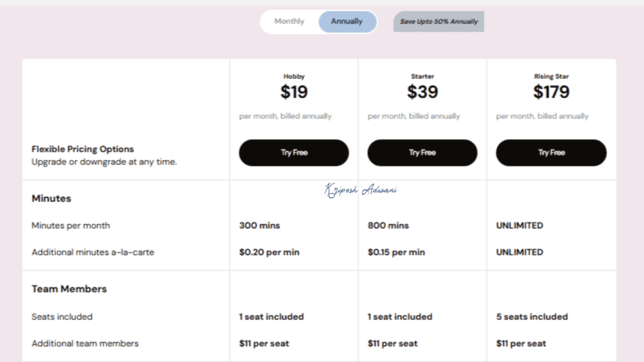Click the UNLIMITED minutes value for Rising Star

(519, 225)
